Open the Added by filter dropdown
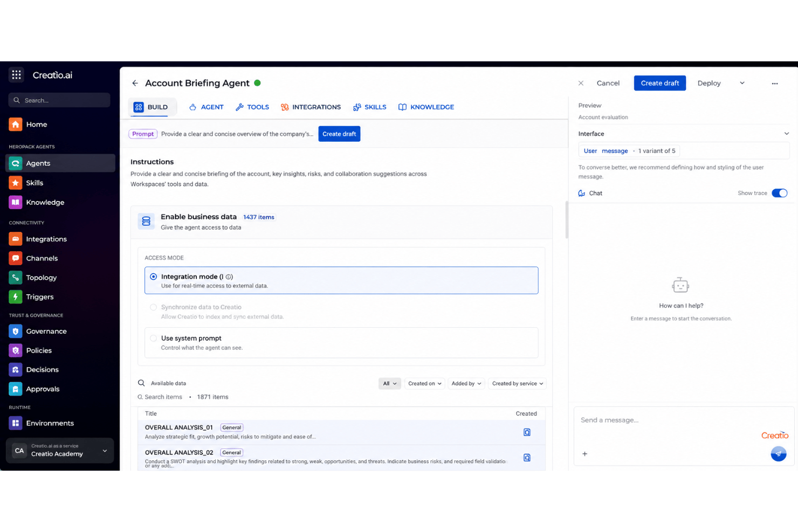 pyautogui.click(x=466, y=384)
